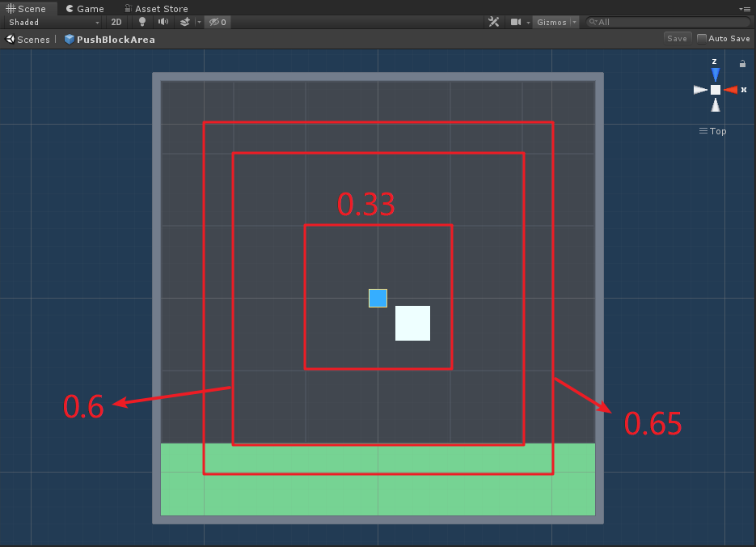The image size is (756, 547).
Task: Toggle scene effects layers icon
Action: [184, 22]
